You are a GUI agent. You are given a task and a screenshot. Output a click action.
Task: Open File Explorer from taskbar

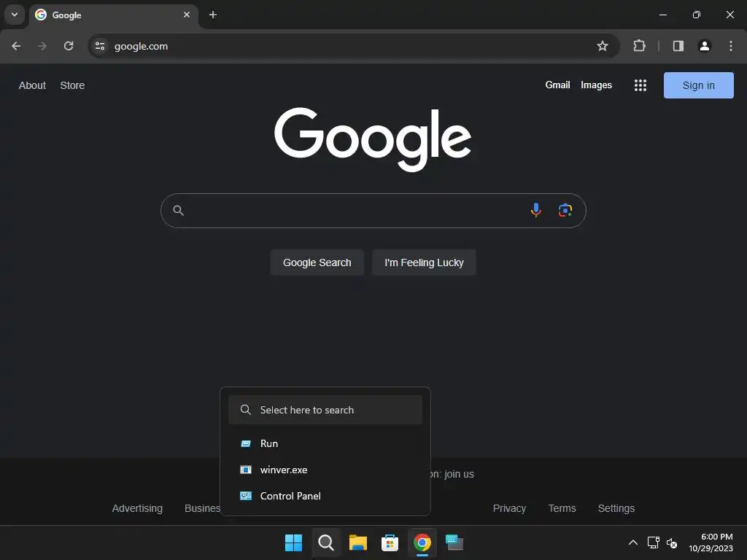click(x=357, y=542)
